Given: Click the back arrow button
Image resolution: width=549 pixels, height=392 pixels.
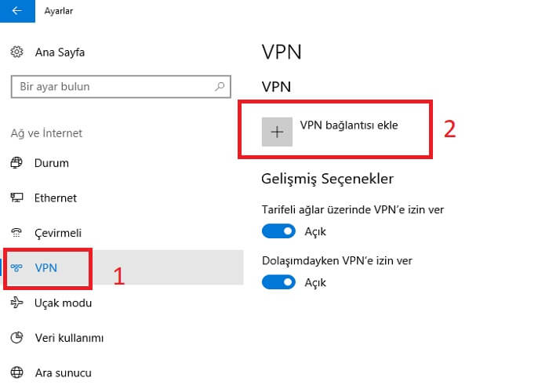Looking at the screenshot, I should (x=17, y=11).
